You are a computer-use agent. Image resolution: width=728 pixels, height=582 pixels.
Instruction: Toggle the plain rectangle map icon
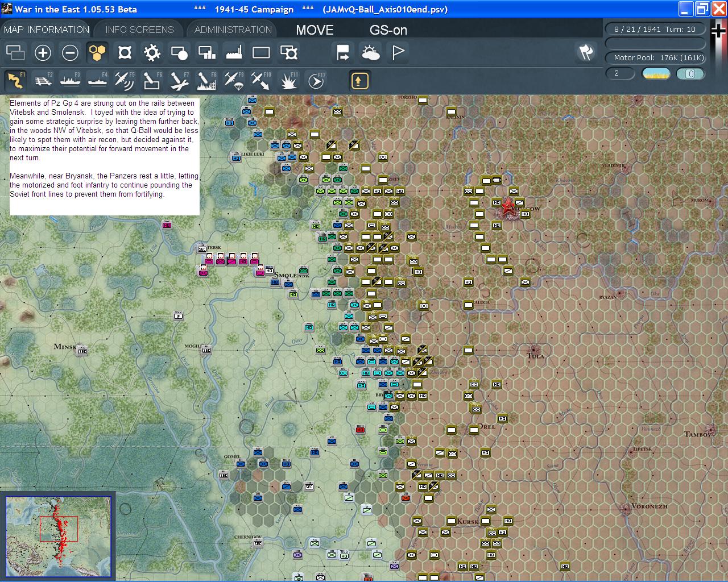click(261, 53)
